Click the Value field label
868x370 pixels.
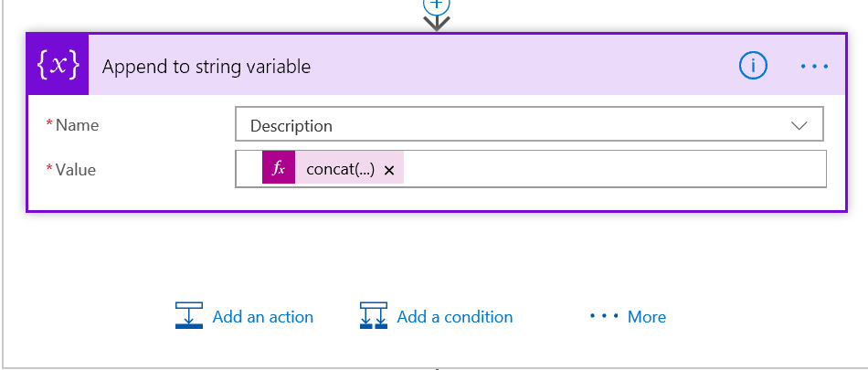(76, 169)
